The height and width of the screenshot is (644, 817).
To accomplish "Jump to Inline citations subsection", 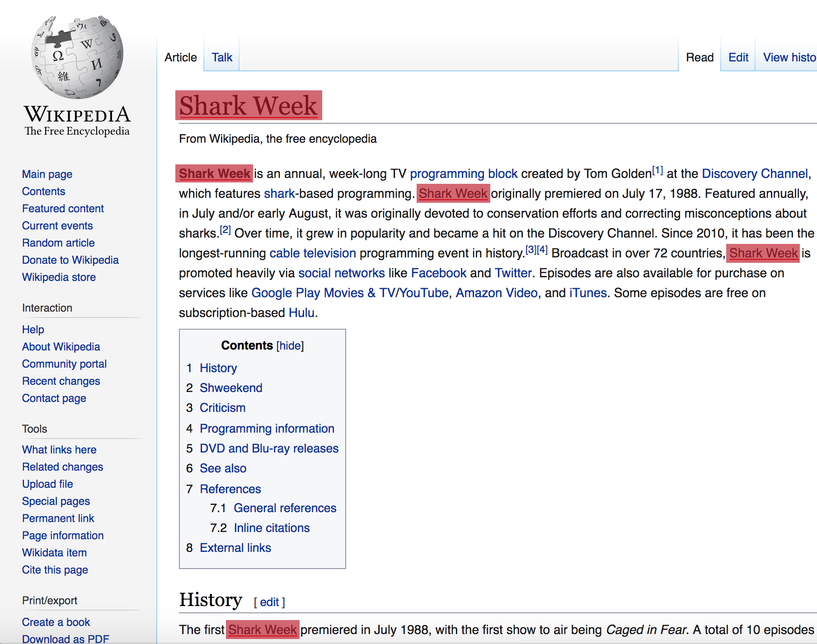I will 272,528.
